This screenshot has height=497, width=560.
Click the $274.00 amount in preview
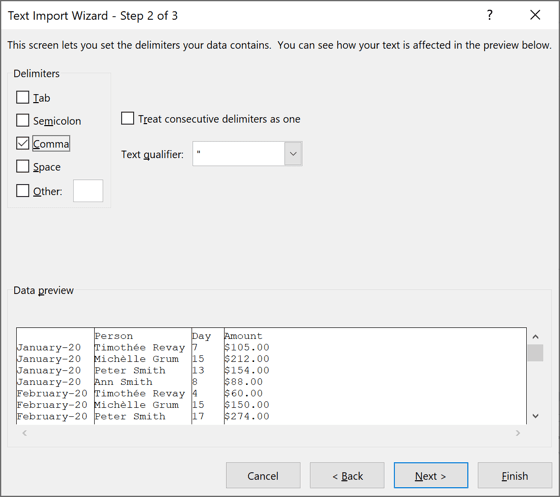click(247, 416)
